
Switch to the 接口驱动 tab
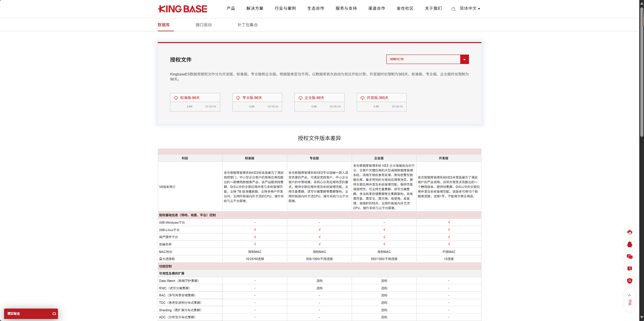click(203, 25)
